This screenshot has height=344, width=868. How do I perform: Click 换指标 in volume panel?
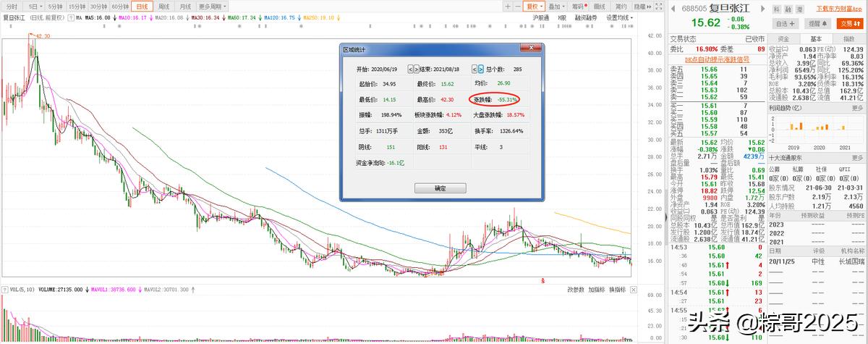point(617,290)
